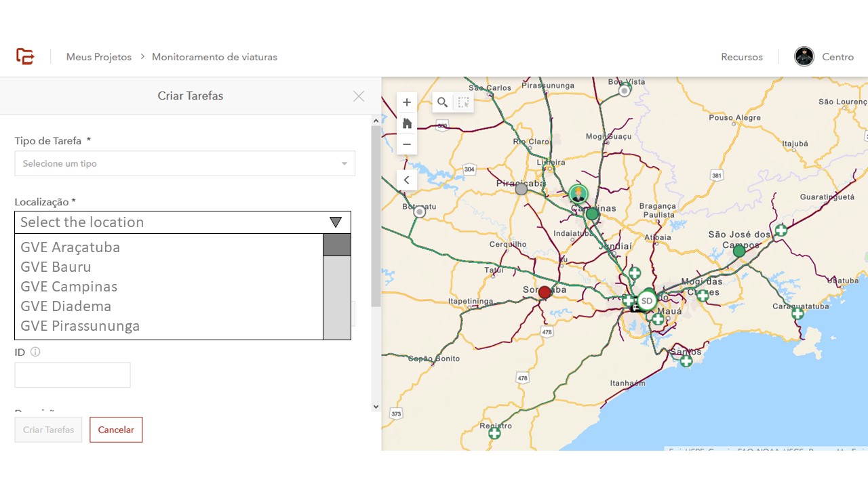Open the Tipo de Tarefa dropdown
This screenshot has height=488, width=868.
[x=185, y=163]
